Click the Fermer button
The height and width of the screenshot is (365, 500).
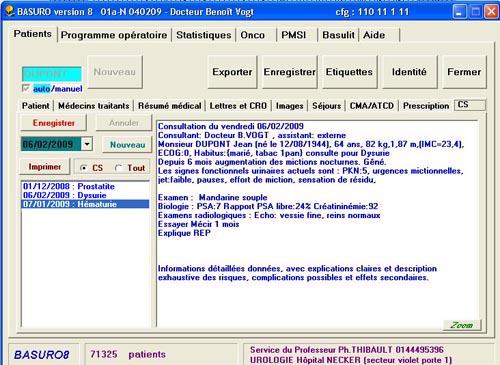[464, 72]
